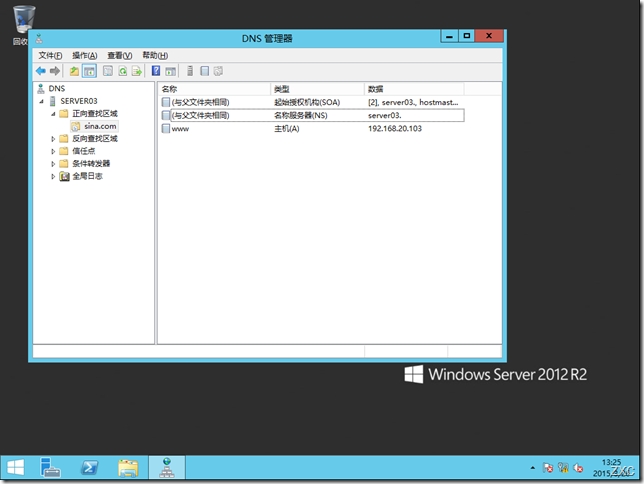Click the network tray icon
This screenshot has width=644, height=484.
(563, 468)
